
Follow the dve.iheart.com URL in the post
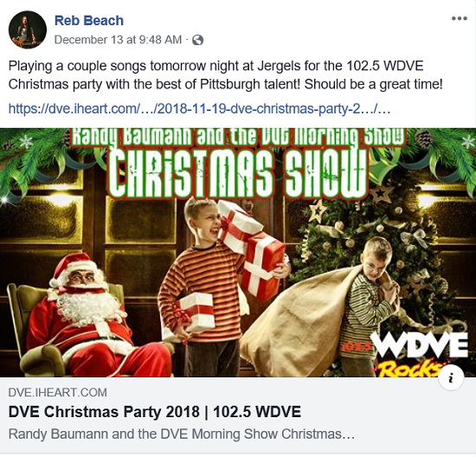tap(199, 109)
